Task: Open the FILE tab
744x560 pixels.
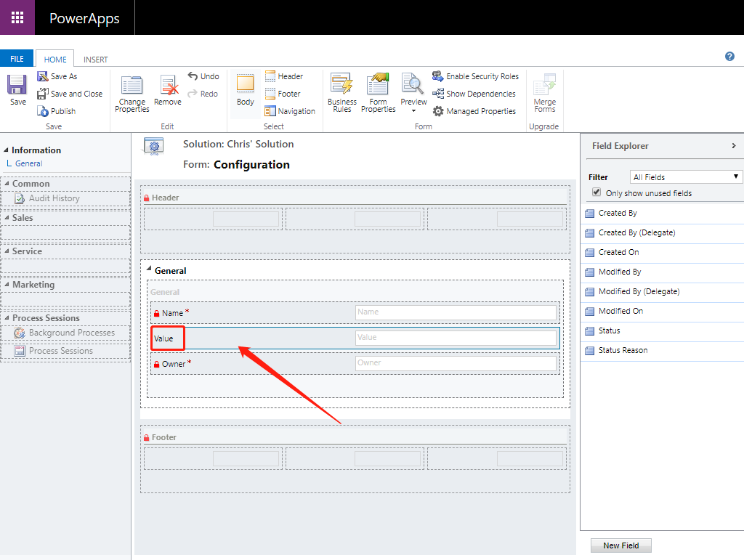Action: (17, 59)
